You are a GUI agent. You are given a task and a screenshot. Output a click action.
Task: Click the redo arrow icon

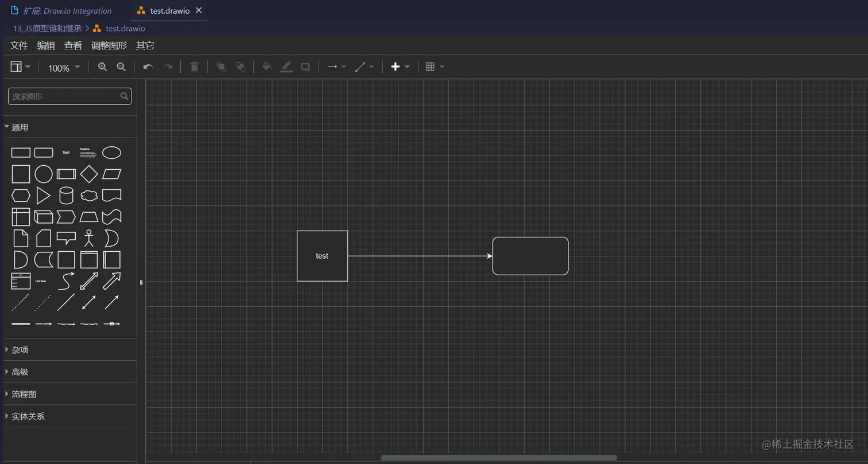click(x=168, y=67)
